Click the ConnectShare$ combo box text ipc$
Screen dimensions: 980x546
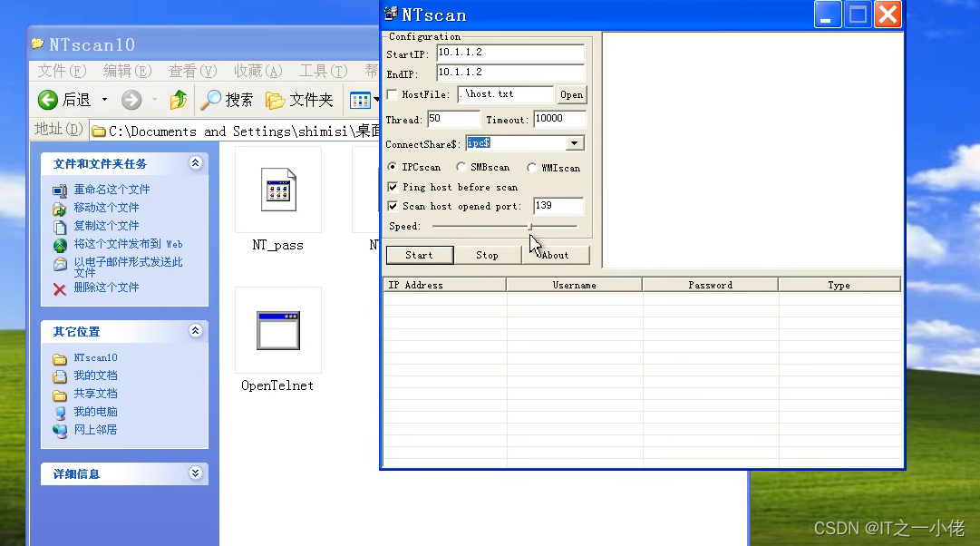(x=479, y=143)
